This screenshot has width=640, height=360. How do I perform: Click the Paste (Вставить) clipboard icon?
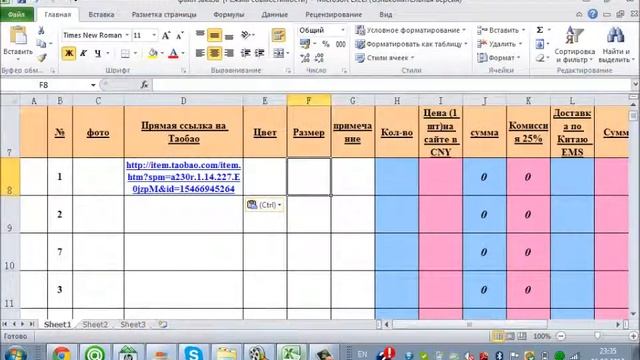click(x=18, y=35)
